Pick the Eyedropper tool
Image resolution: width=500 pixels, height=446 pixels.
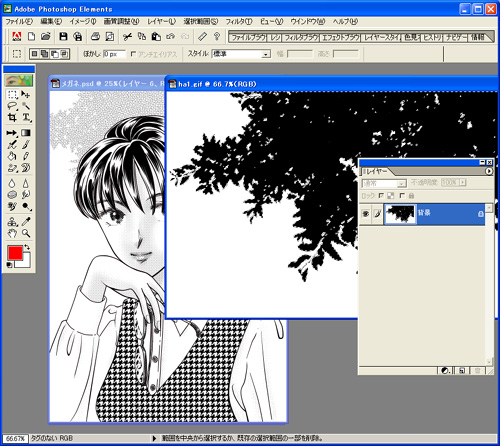point(26,222)
